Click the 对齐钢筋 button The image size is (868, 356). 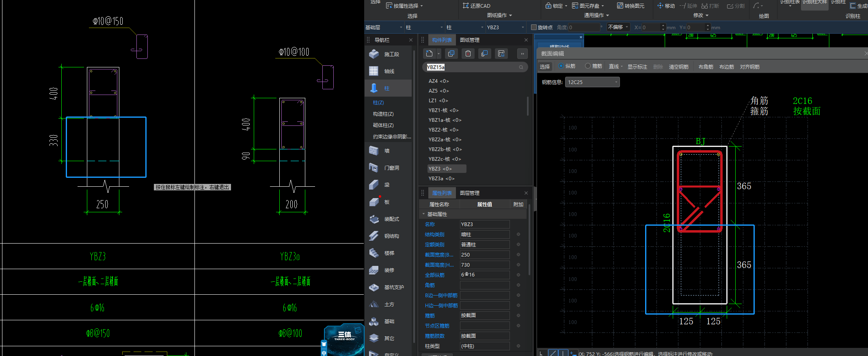(x=749, y=67)
